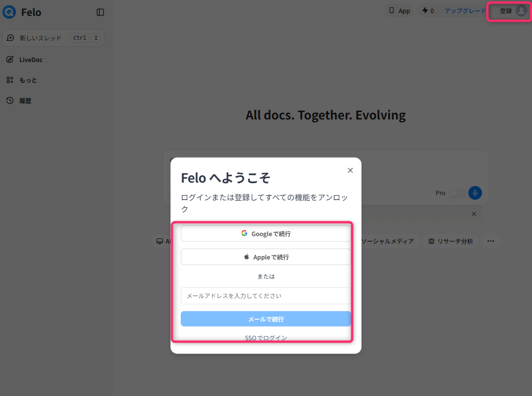Click the lightning bolt credits icon

tap(425, 11)
